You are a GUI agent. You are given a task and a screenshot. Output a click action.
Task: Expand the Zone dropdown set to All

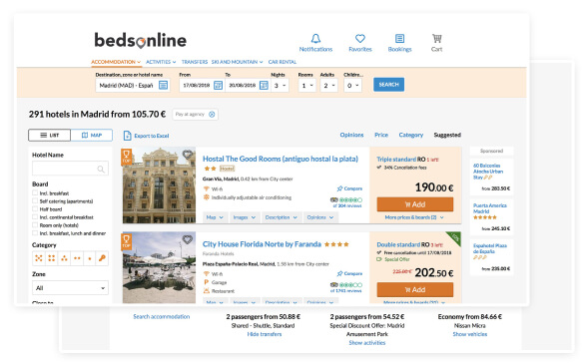click(x=70, y=288)
